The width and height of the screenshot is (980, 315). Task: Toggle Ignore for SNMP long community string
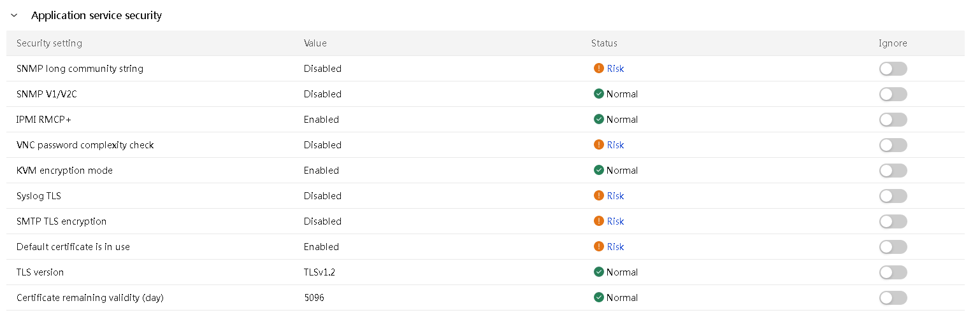click(893, 69)
